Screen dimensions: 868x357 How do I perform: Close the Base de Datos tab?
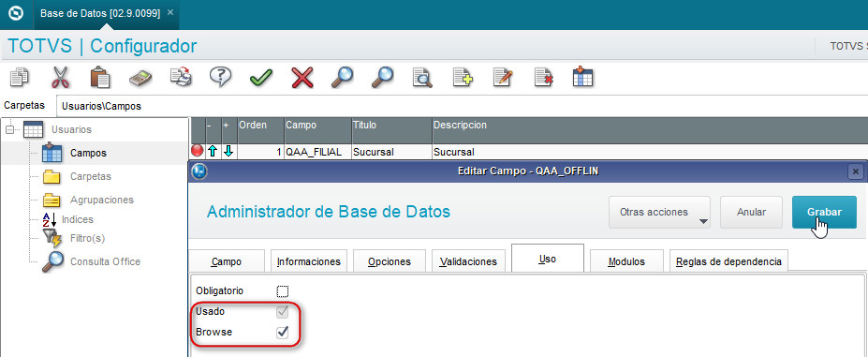pyautogui.click(x=169, y=12)
